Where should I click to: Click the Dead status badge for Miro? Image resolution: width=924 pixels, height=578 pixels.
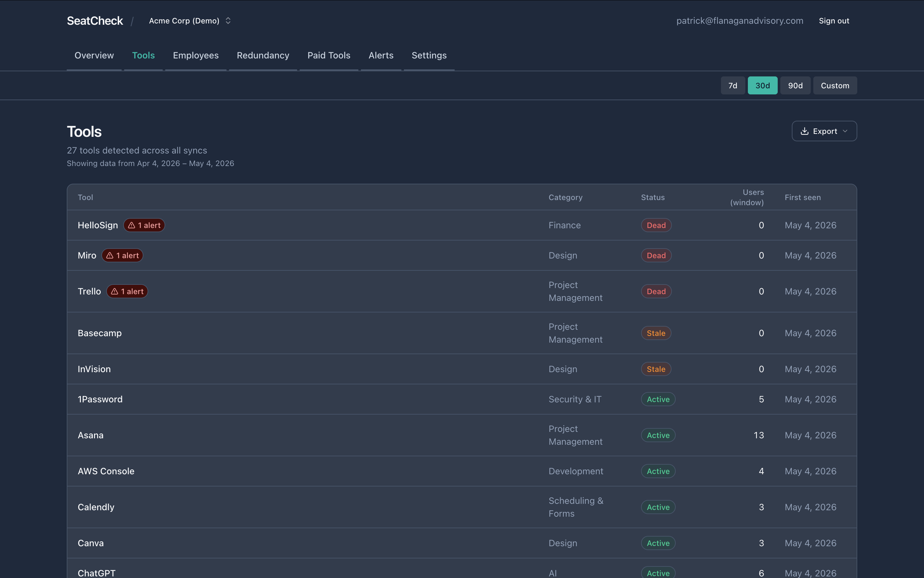click(656, 255)
